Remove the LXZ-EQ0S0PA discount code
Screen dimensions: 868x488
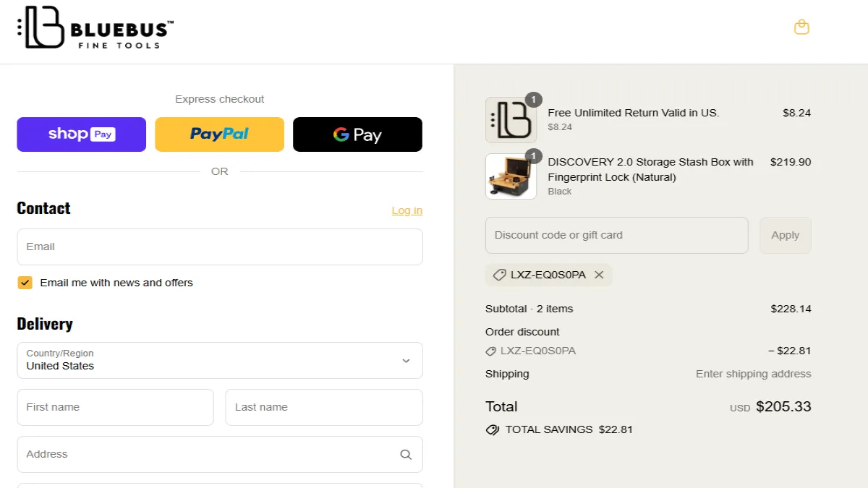[x=599, y=275]
